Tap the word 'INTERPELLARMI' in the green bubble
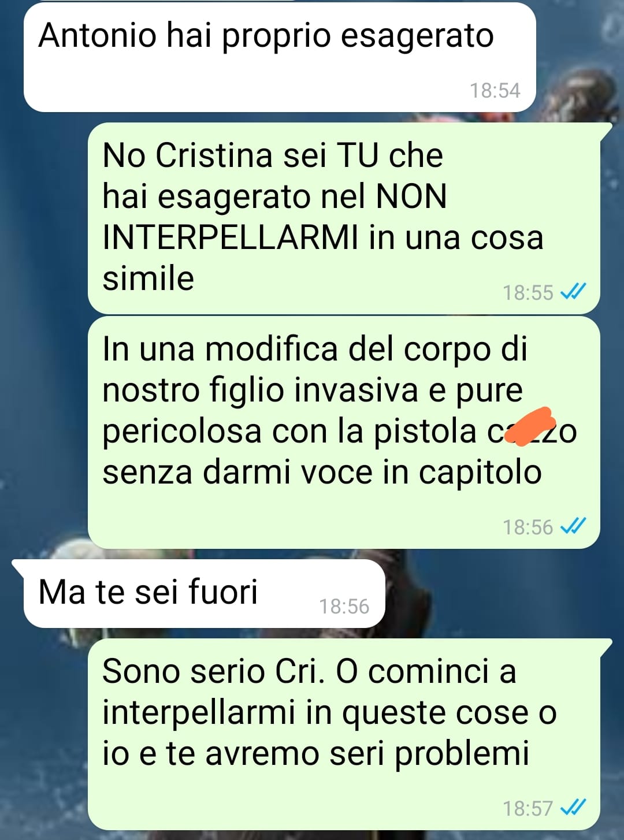The image size is (624, 840). (230, 237)
